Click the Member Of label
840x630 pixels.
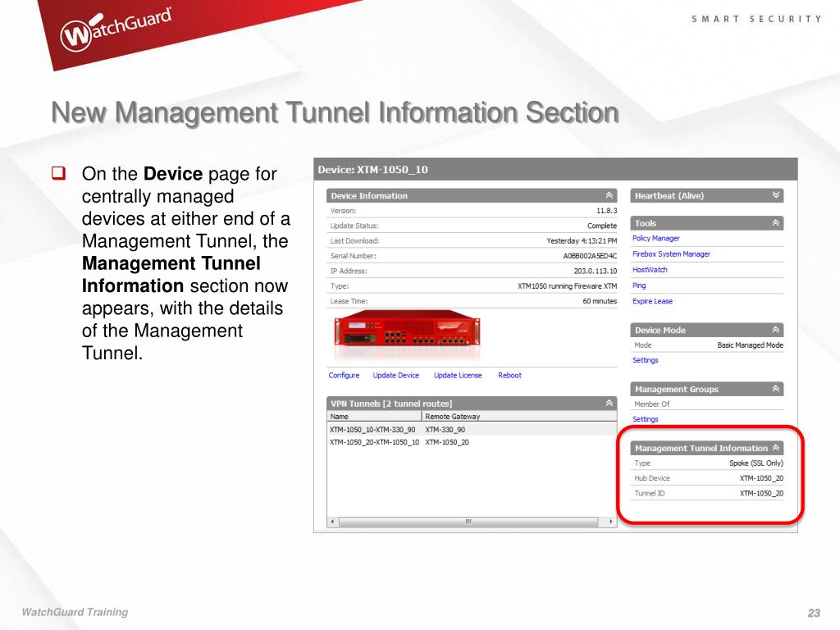pyautogui.click(x=652, y=404)
